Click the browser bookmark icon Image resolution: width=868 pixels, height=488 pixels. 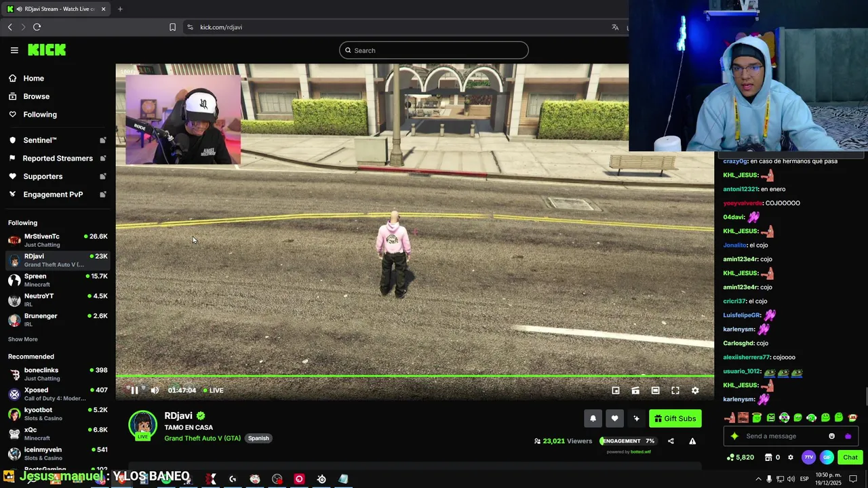[172, 27]
